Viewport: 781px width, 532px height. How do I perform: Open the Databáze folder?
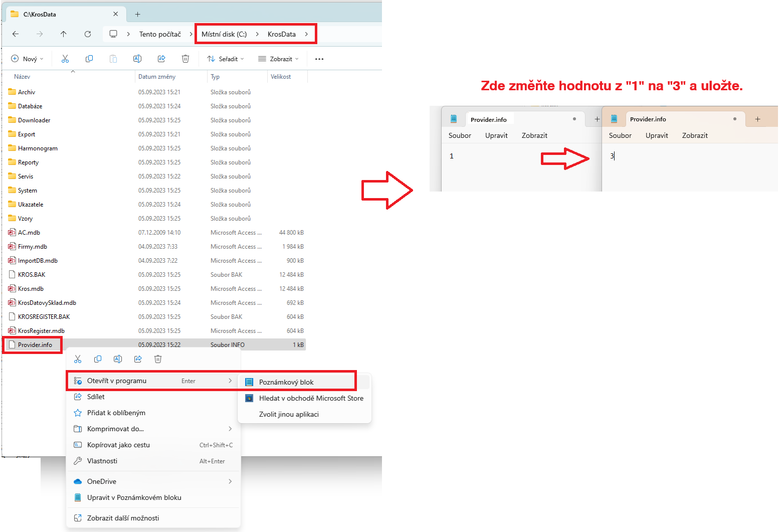(x=30, y=106)
